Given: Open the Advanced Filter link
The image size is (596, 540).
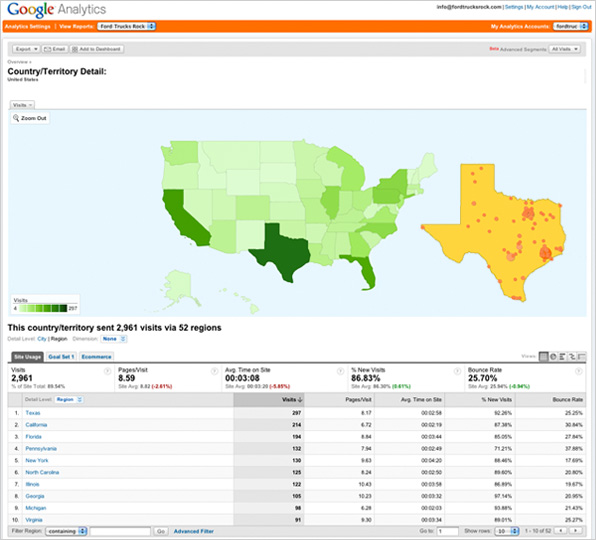Looking at the screenshot, I should point(193,531).
